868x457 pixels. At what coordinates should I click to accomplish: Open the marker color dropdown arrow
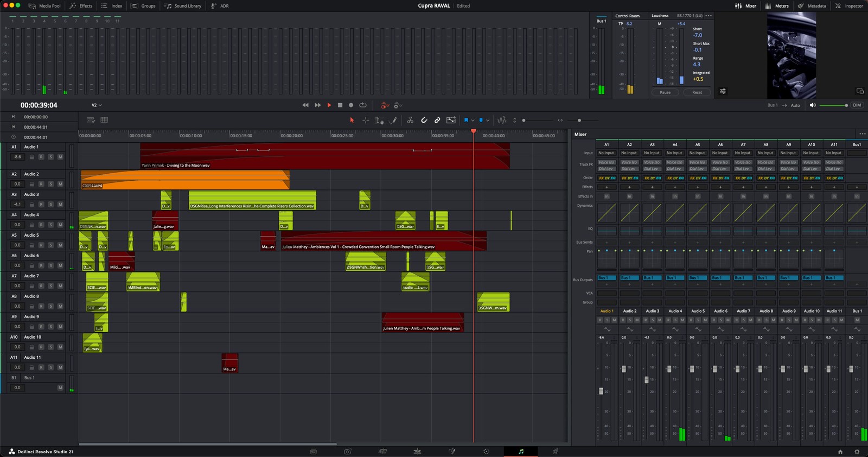pos(488,120)
